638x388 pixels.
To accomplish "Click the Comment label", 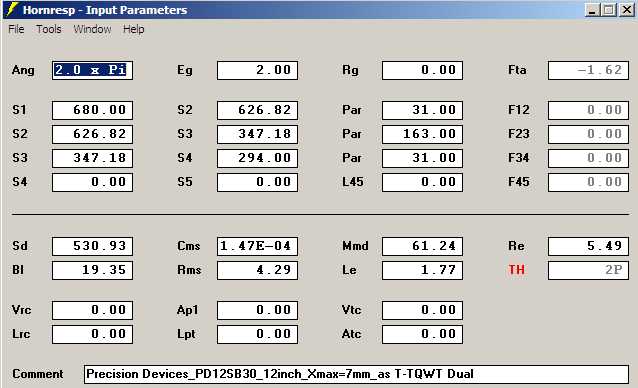I will 38,374.
